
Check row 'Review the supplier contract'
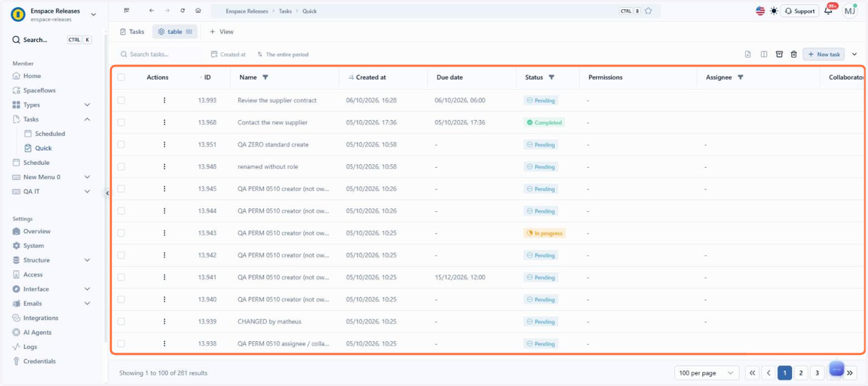click(x=121, y=100)
